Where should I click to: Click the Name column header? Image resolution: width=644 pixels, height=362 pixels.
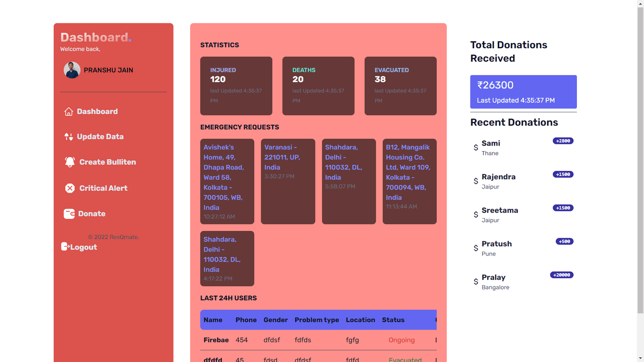tap(213, 320)
